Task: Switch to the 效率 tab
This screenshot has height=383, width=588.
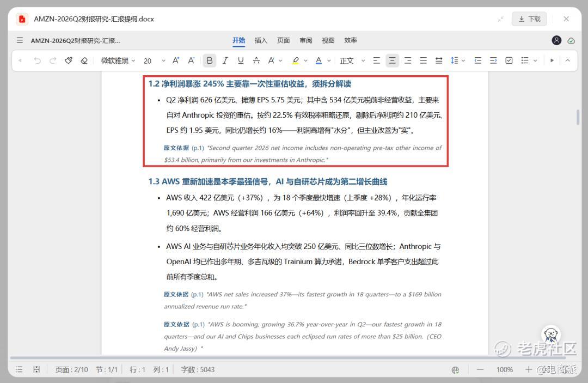Action: click(351, 40)
